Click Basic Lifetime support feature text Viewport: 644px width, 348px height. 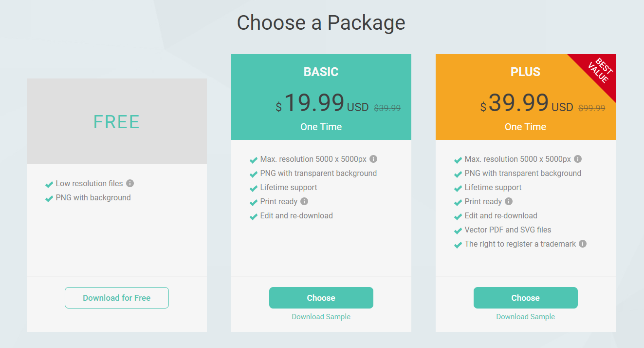click(x=289, y=187)
